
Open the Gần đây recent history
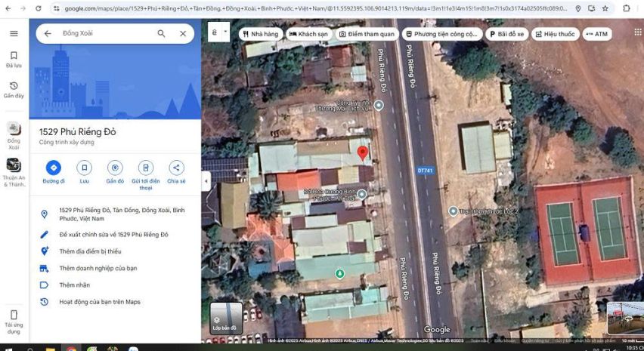14,89
